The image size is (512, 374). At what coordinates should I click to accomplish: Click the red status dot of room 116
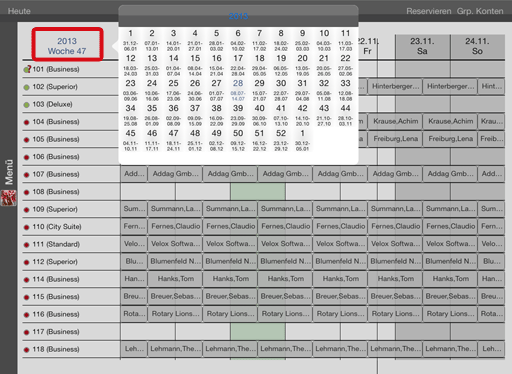click(x=27, y=315)
